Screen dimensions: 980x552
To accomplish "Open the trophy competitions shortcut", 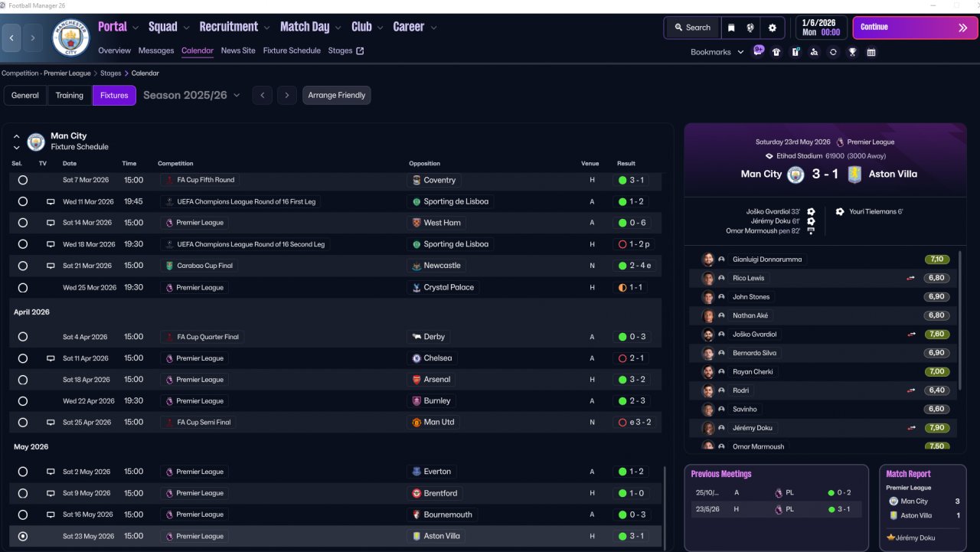I will (852, 52).
